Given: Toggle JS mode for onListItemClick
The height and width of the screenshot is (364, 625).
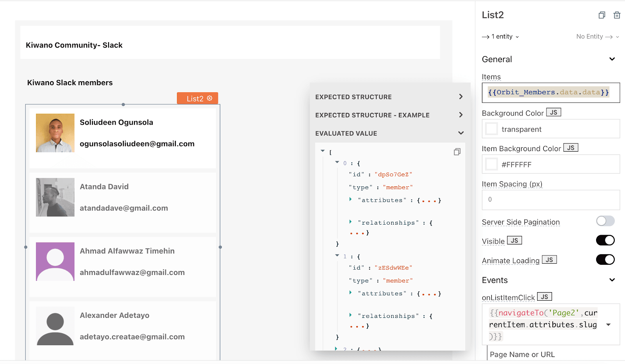Looking at the screenshot, I should 544,297.
